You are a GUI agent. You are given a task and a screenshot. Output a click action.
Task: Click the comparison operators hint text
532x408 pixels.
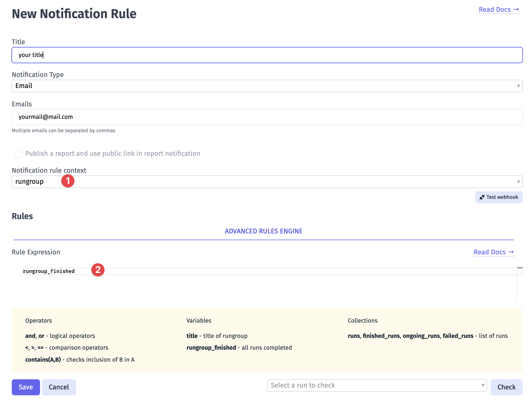click(67, 348)
